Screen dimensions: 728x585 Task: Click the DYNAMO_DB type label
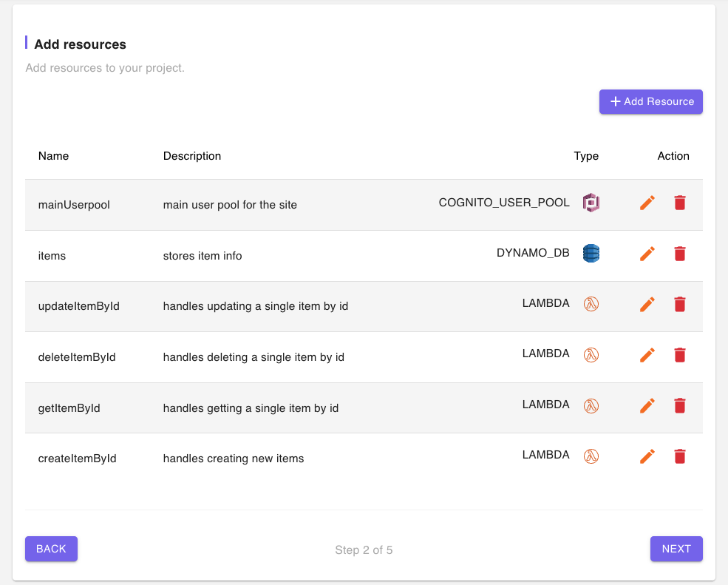click(x=533, y=253)
